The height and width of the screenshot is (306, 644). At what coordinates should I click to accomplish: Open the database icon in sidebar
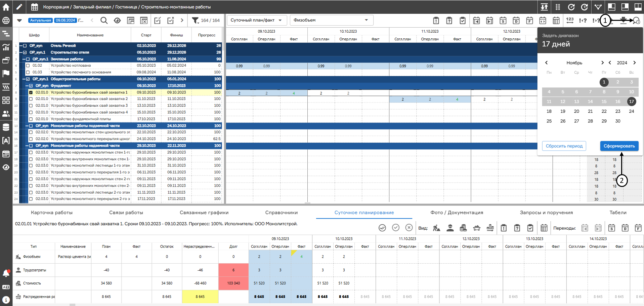click(6, 127)
